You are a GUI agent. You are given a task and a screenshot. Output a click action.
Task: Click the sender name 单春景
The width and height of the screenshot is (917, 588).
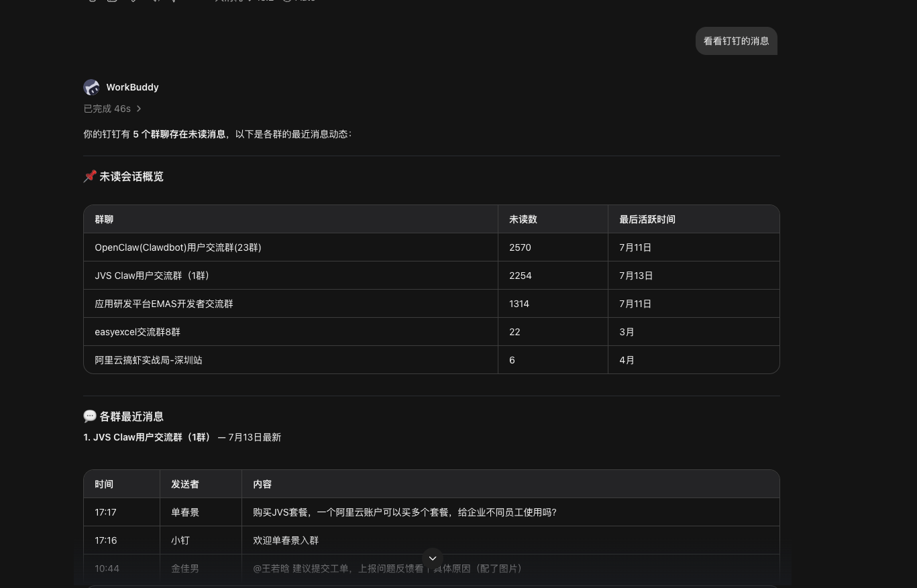[185, 512]
